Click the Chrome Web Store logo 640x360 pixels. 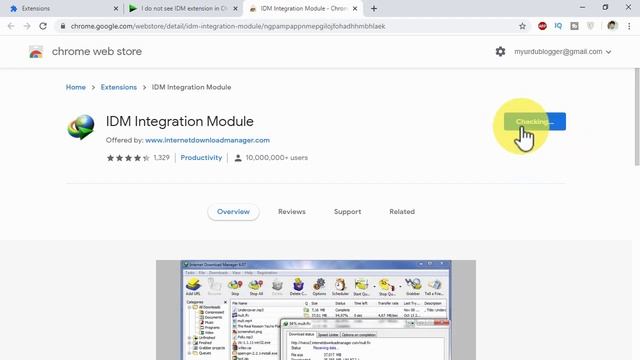pos(36,52)
